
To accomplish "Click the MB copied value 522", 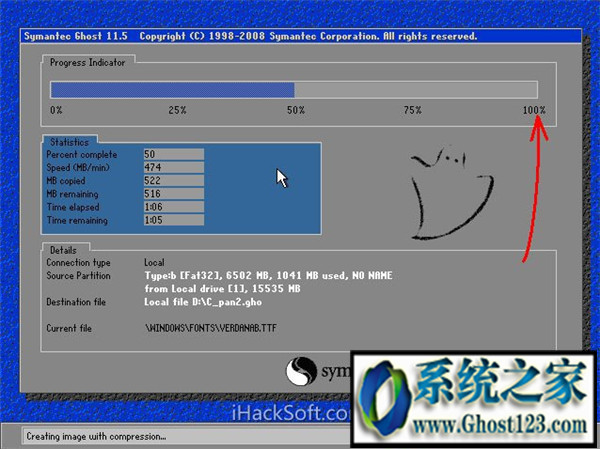I will 174,180.
